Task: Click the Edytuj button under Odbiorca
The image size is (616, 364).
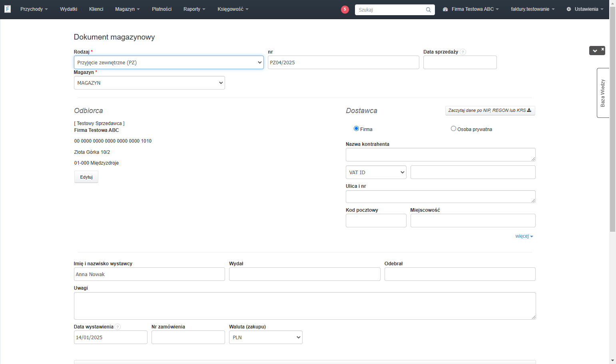Action: pyautogui.click(x=86, y=177)
